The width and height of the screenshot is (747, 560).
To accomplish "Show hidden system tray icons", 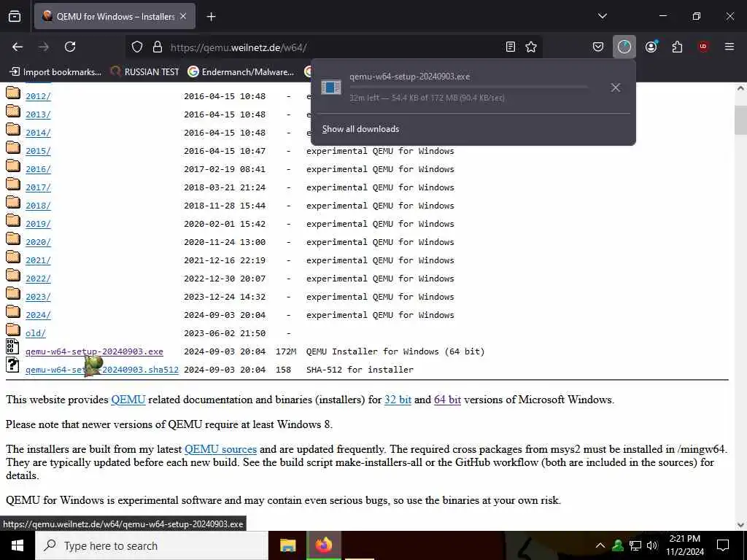I will [x=600, y=545].
